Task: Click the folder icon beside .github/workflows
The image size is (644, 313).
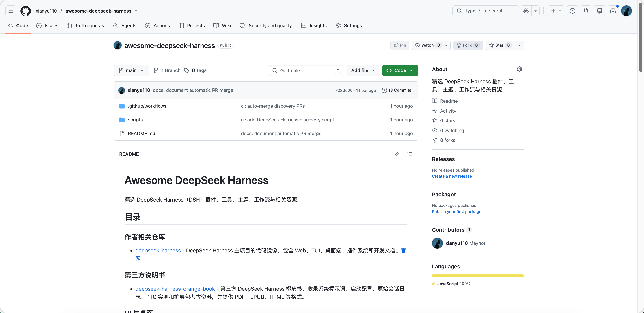Action: [122, 106]
